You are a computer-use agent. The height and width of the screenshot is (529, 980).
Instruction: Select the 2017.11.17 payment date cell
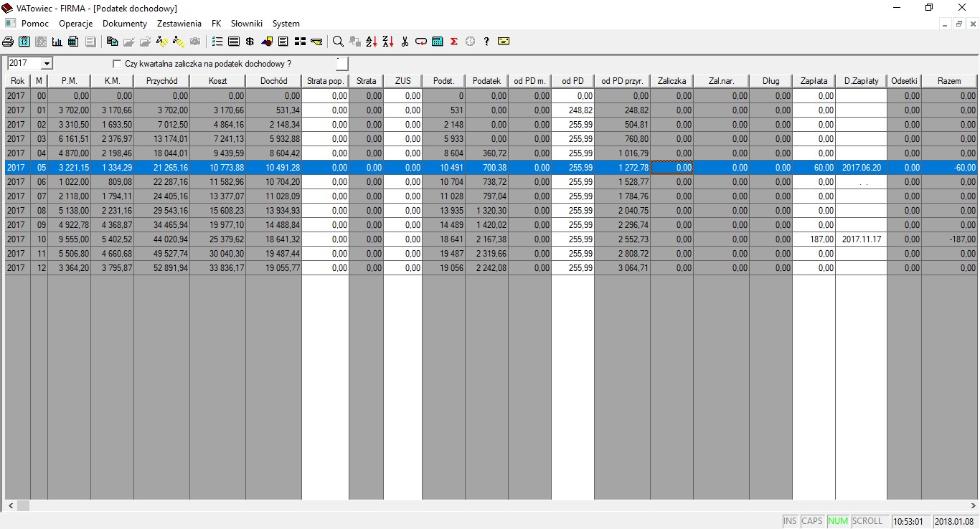[861, 239]
